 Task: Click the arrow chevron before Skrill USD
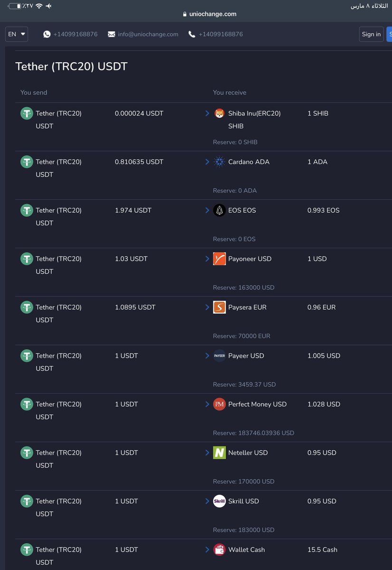[207, 501]
